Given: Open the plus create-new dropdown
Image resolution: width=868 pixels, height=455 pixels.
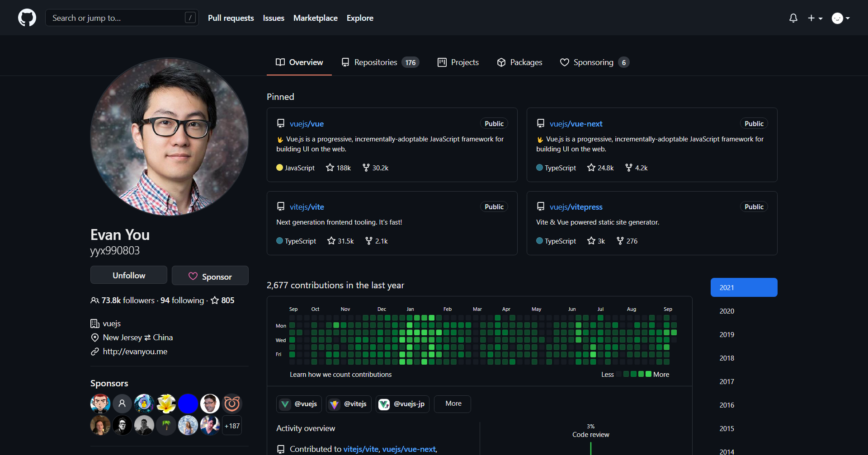Looking at the screenshot, I should click(x=815, y=18).
